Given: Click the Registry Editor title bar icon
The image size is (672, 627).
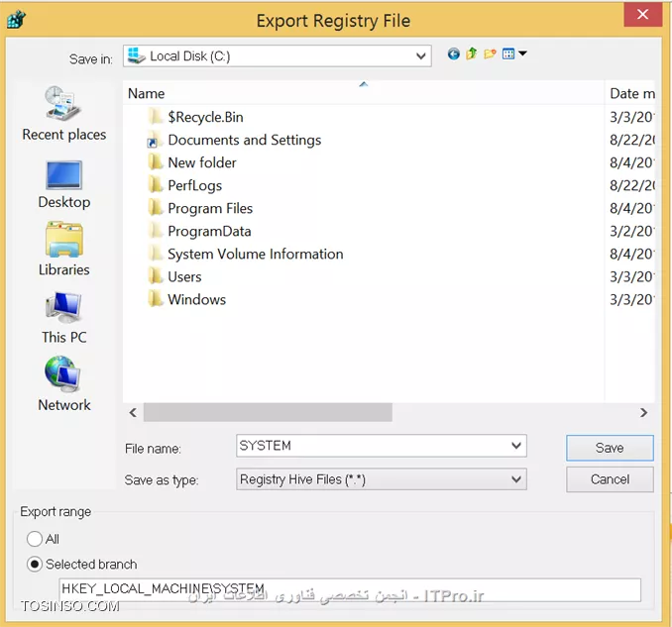Looking at the screenshot, I should 16,20.
